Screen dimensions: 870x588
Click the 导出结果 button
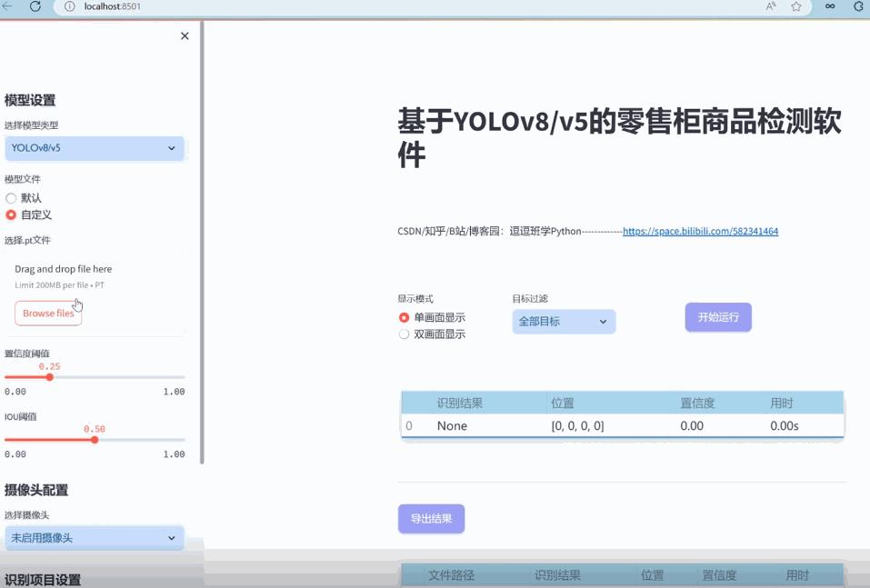431,518
